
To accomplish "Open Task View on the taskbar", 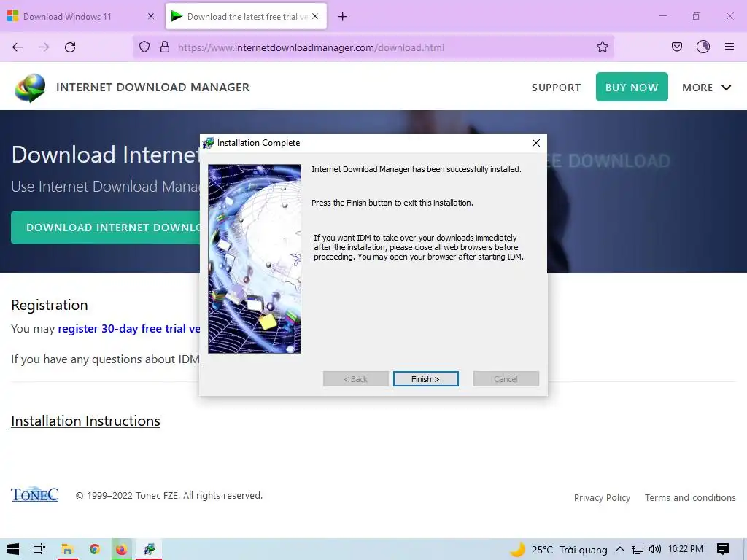I will point(39,549).
